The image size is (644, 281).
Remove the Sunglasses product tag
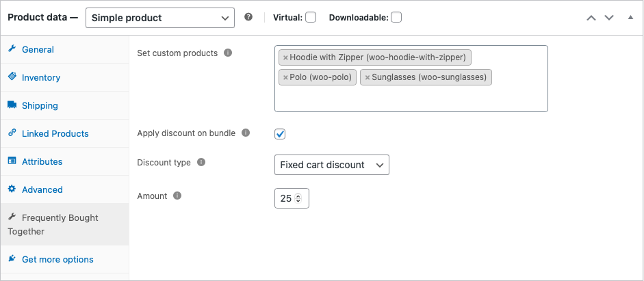368,77
